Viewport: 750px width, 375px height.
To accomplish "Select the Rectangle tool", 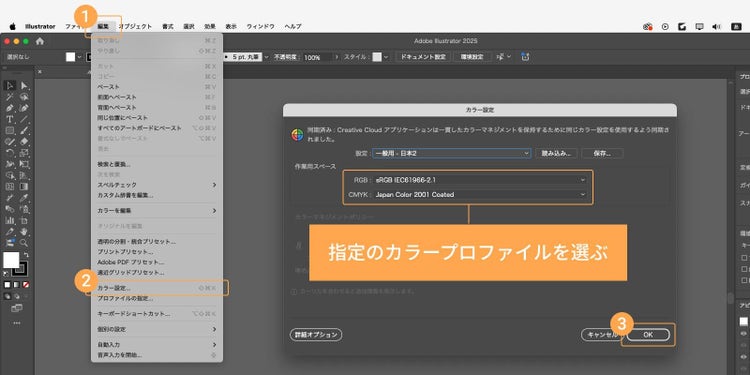I will pos(10,130).
